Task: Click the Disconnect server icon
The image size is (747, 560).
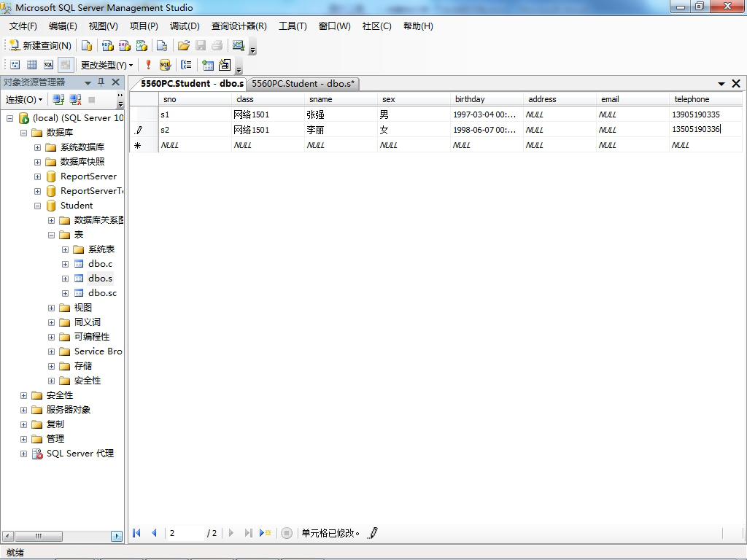Action: click(75, 99)
